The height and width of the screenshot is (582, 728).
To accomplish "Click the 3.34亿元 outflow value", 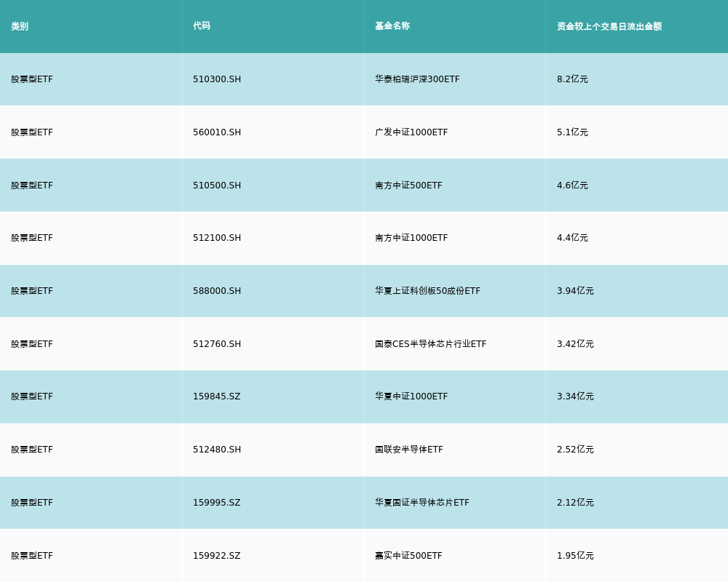I will tap(575, 396).
